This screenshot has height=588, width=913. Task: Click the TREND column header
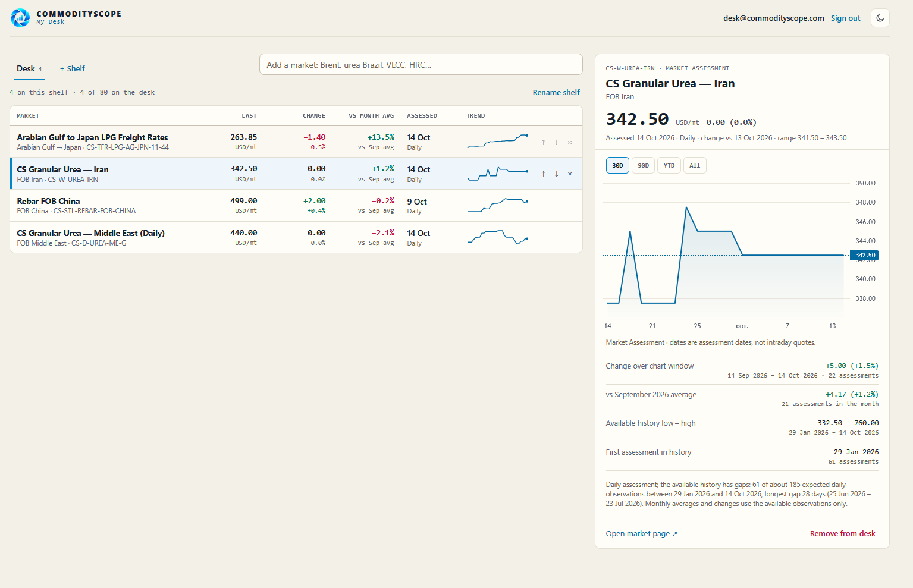(475, 115)
